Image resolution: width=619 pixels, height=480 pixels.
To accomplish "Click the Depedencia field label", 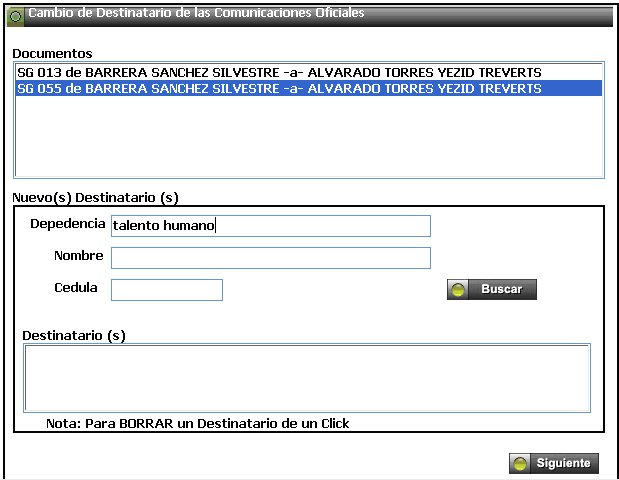I will pos(68,224).
